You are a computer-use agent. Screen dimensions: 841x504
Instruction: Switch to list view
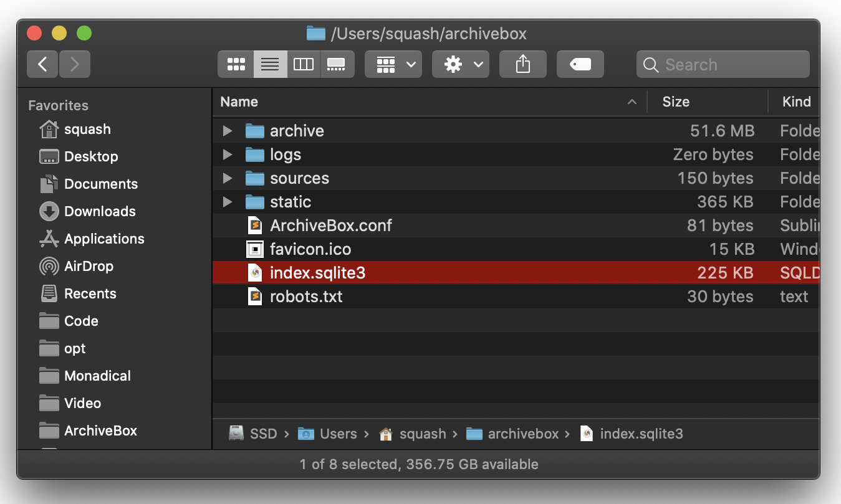coord(270,64)
